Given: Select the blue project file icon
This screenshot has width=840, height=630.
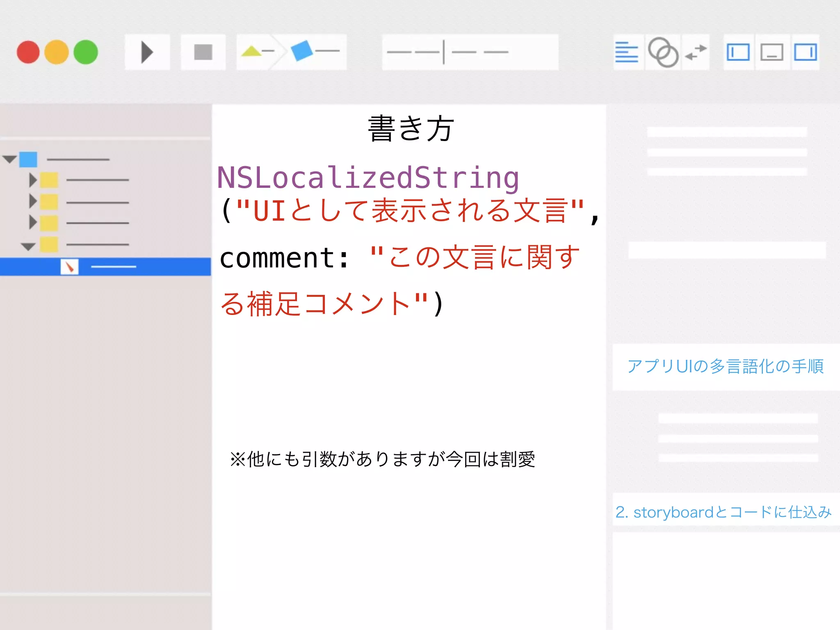Looking at the screenshot, I should coord(28,159).
